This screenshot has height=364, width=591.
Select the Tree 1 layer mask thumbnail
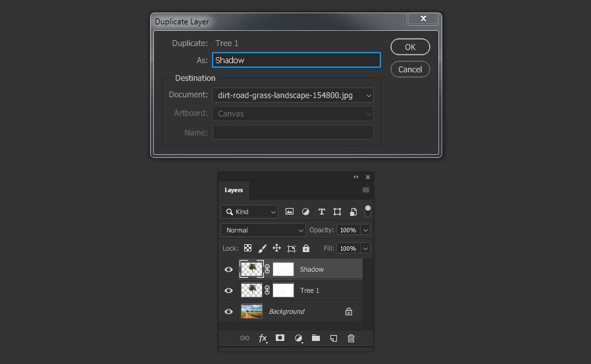pyautogui.click(x=283, y=290)
